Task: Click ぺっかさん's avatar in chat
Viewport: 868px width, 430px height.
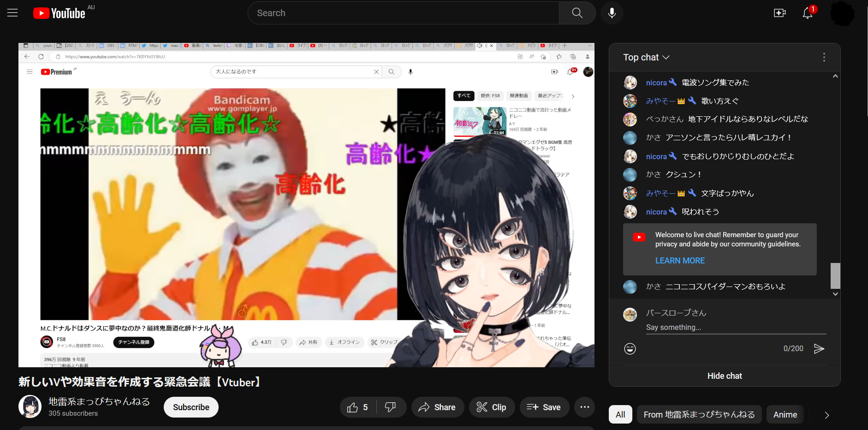Action: pyautogui.click(x=630, y=119)
